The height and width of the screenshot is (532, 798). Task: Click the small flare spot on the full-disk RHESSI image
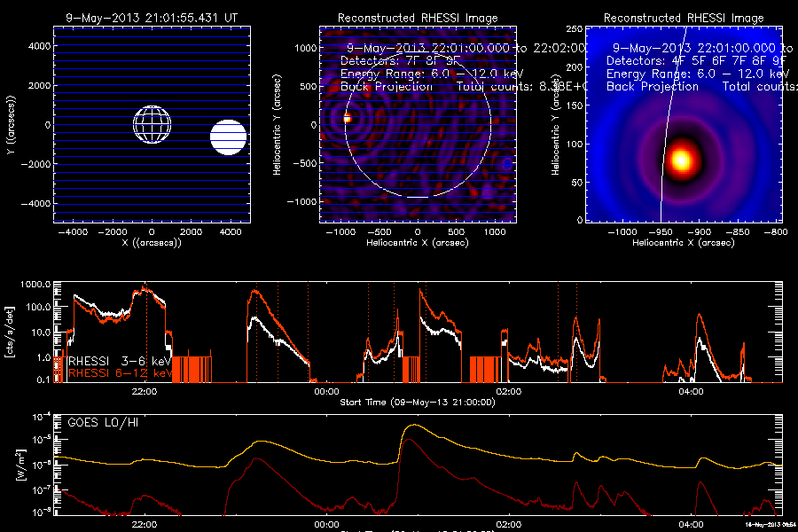tap(347, 119)
